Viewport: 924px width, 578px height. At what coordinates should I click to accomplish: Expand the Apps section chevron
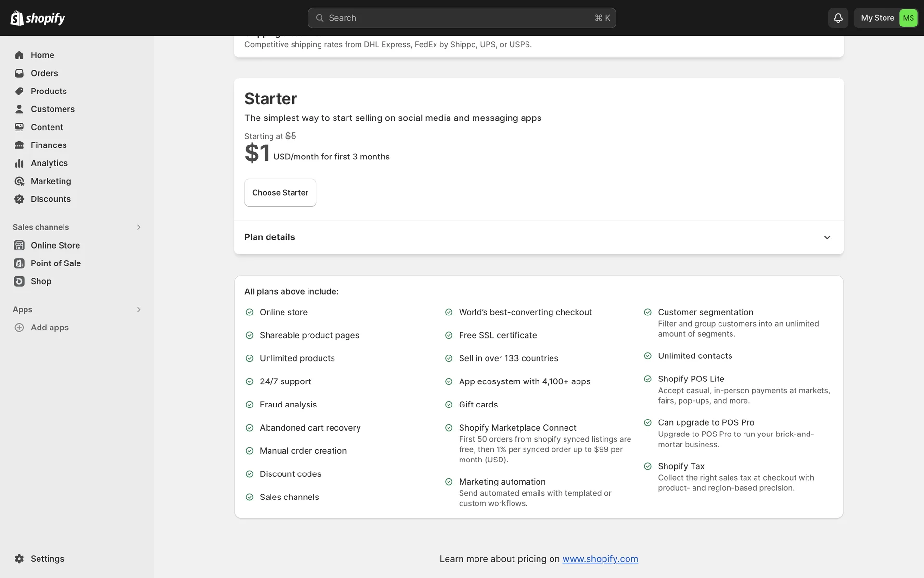point(139,310)
